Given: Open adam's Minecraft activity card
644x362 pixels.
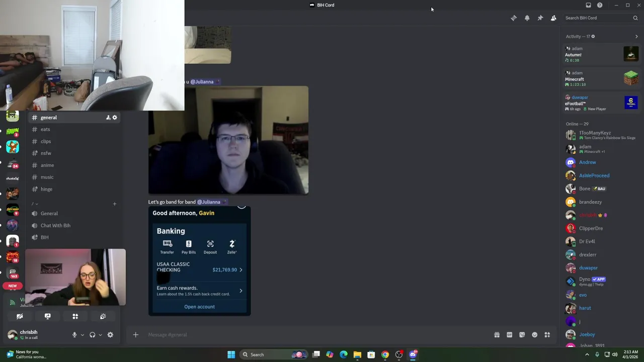Looking at the screenshot, I should [601, 78].
